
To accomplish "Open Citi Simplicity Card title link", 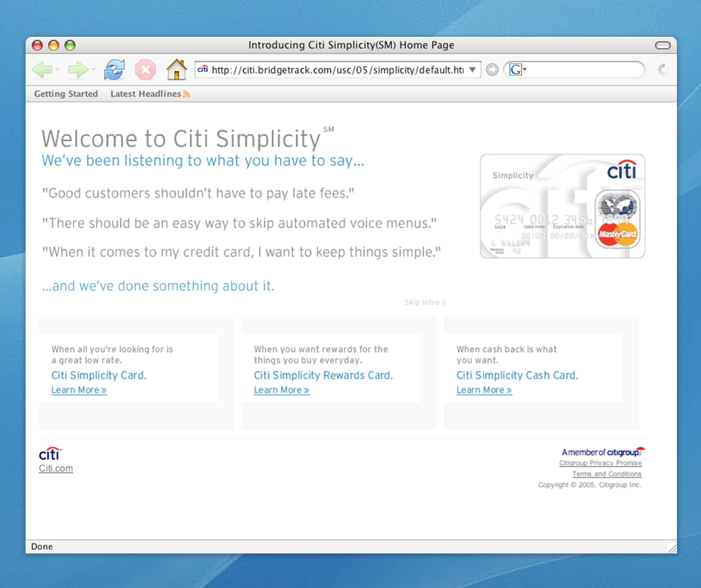I will point(99,375).
